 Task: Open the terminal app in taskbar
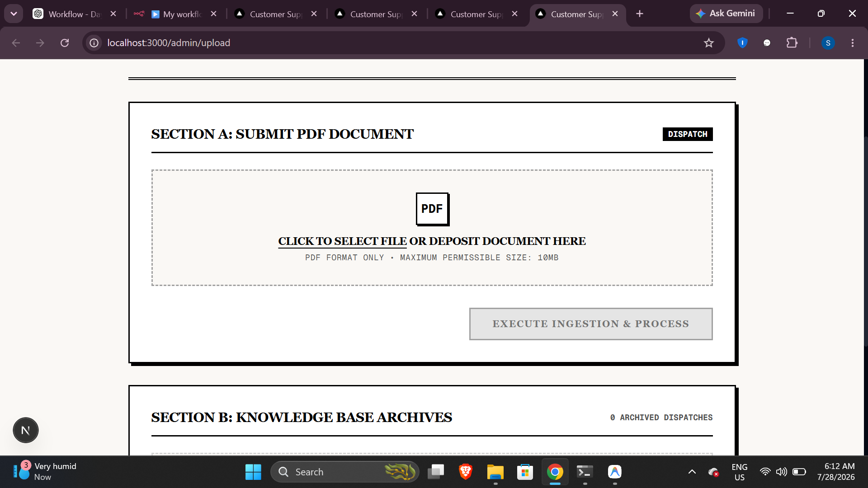585,472
